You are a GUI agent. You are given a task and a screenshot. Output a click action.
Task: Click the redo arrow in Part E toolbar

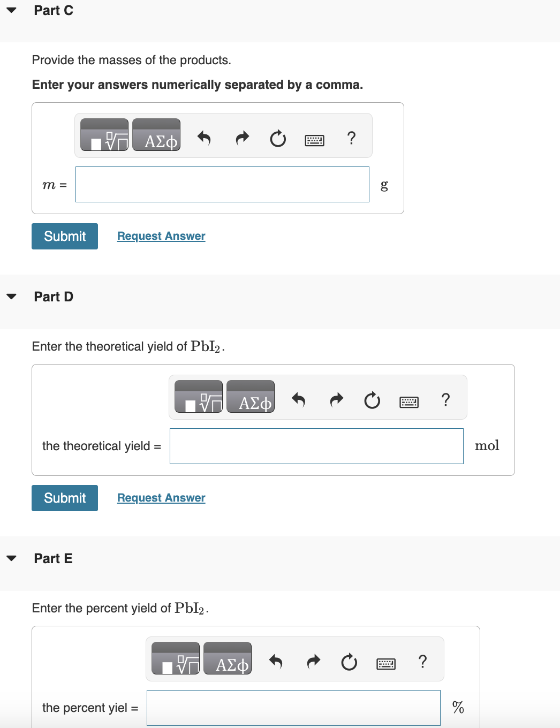pyautogui.click(x=313, y=662)
